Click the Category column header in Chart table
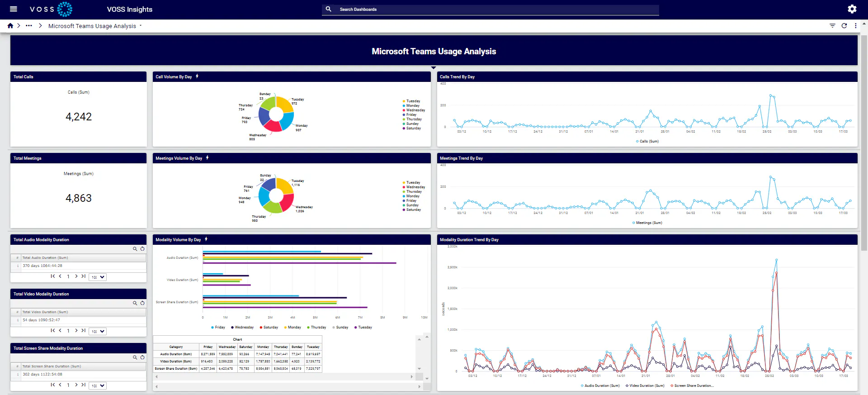Image resolution: width=868 pixels, height=395 pixels. click(176, 347)
